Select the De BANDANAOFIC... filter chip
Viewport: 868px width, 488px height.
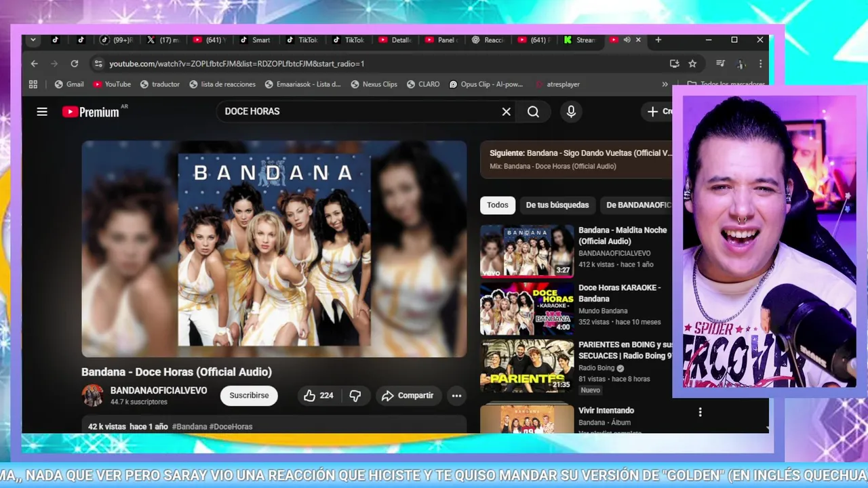pyautogui.click(x=637, y=205)
